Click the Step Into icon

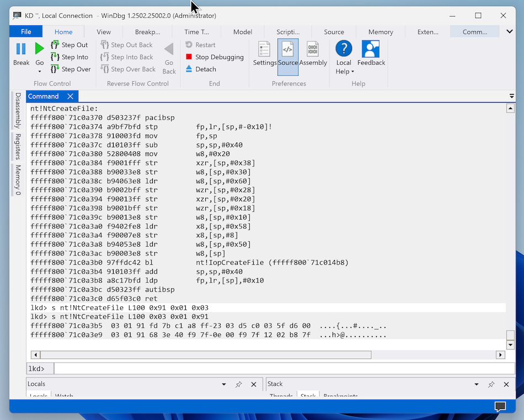[55, 57]
